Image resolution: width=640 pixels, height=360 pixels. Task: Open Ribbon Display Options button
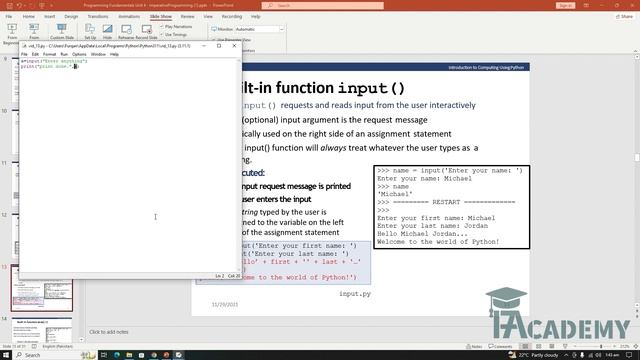(586, 5)
